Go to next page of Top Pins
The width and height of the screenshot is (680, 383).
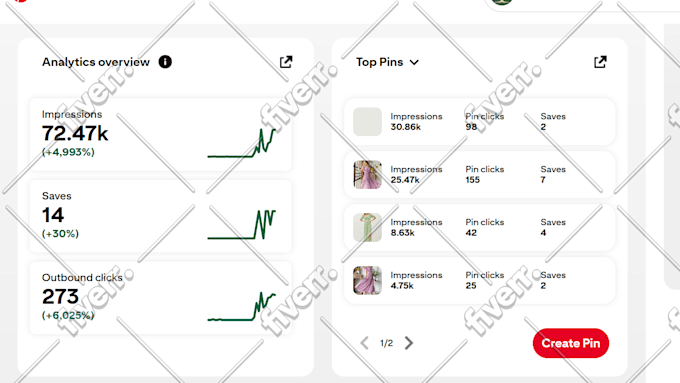(409, 343)
